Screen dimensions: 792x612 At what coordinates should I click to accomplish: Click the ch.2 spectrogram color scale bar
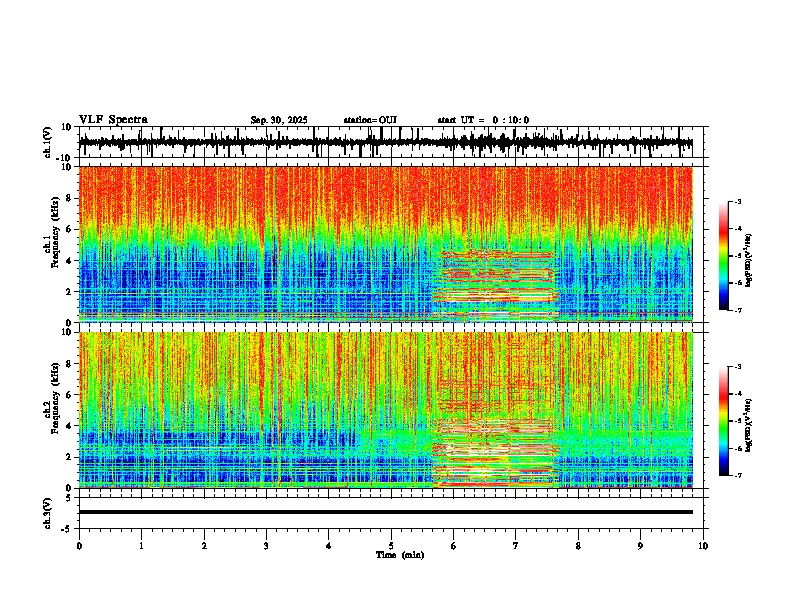point(724,421)
